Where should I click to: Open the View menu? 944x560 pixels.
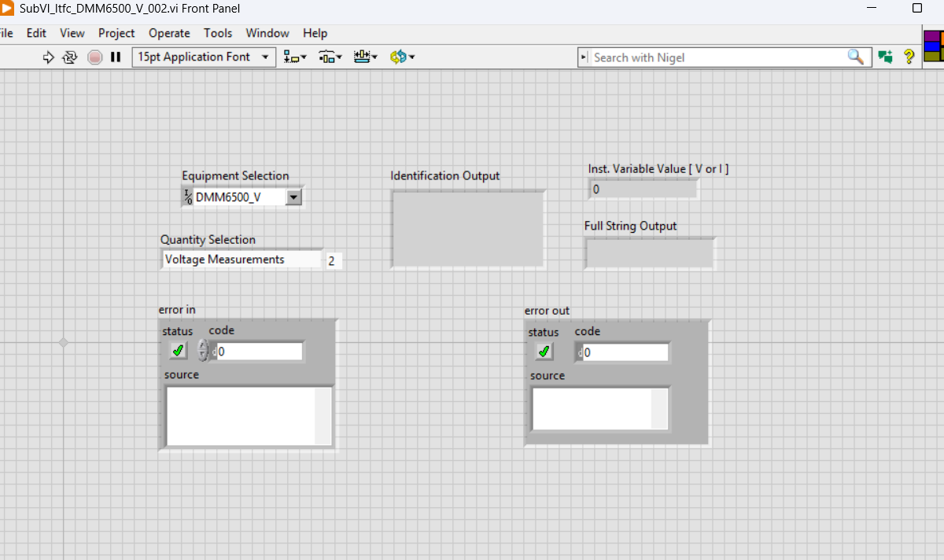click(x=72, y=33)
